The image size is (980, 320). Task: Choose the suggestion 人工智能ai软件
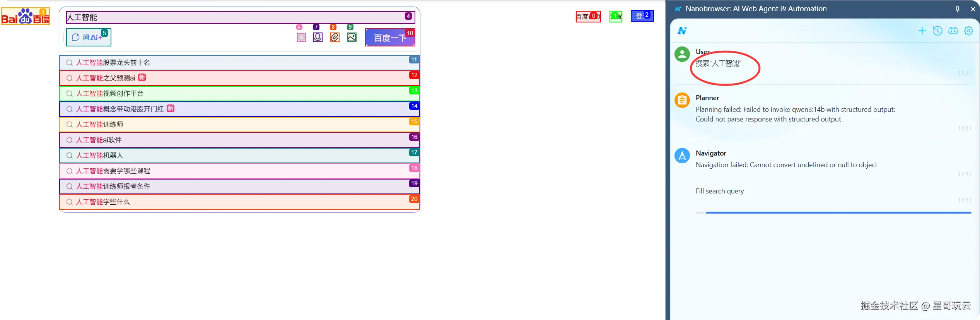(239, 140)
